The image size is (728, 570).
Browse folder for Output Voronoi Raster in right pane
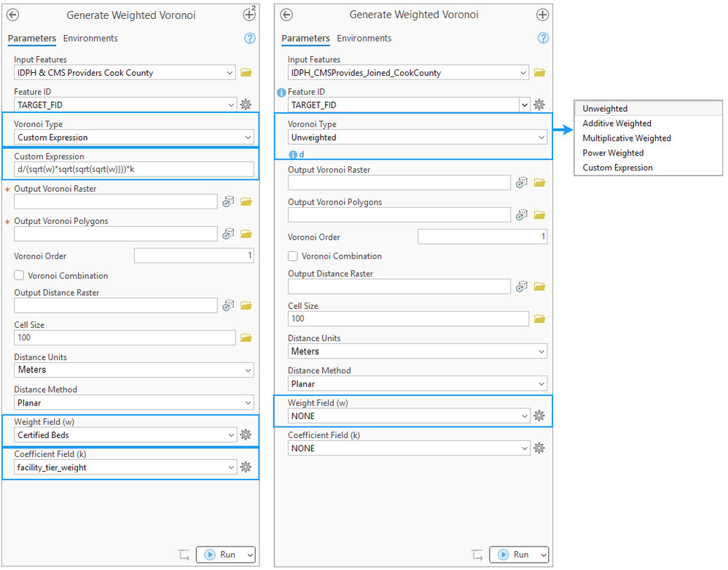click(539, 182)
